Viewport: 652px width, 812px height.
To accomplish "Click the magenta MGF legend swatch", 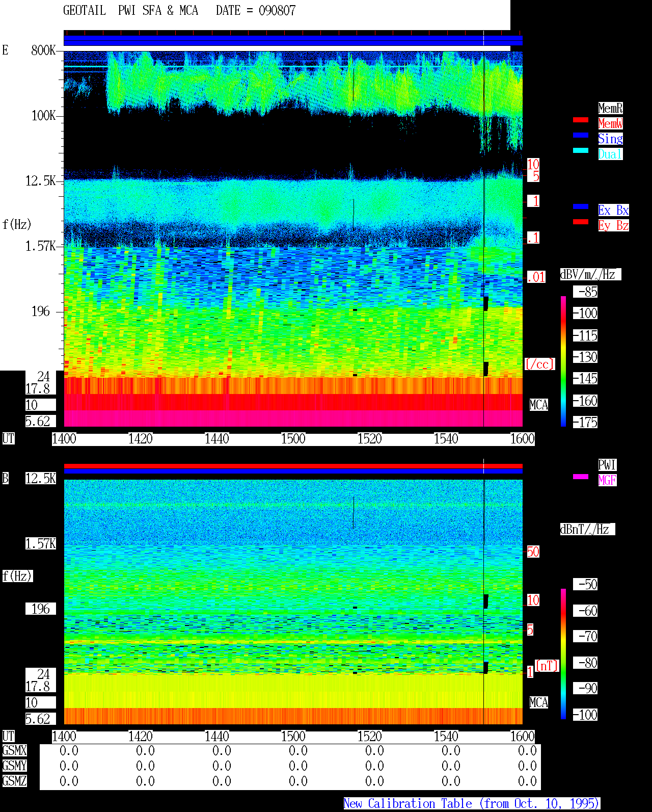I will pyautogui.click(x=581, y=477).
